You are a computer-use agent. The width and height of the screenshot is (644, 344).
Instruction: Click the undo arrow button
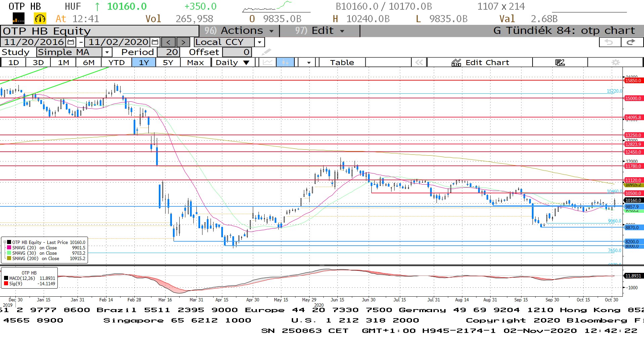(609, 42)
